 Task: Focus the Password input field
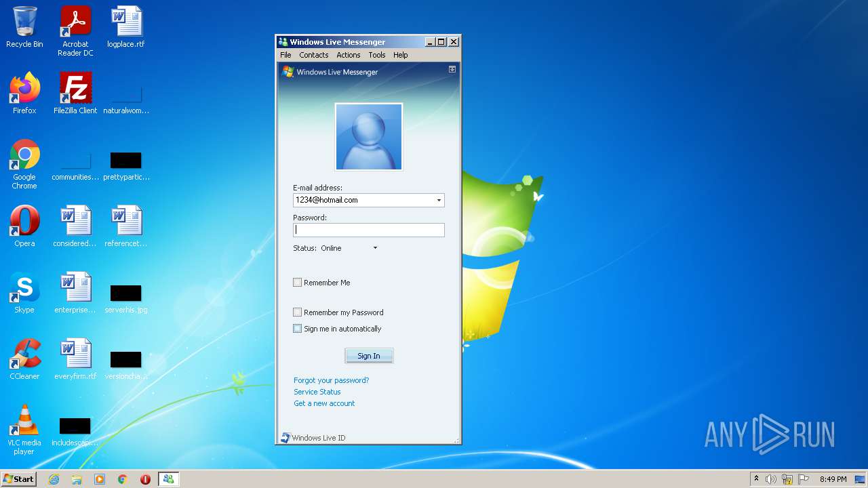pyautogui.click(x=369, y=230)
